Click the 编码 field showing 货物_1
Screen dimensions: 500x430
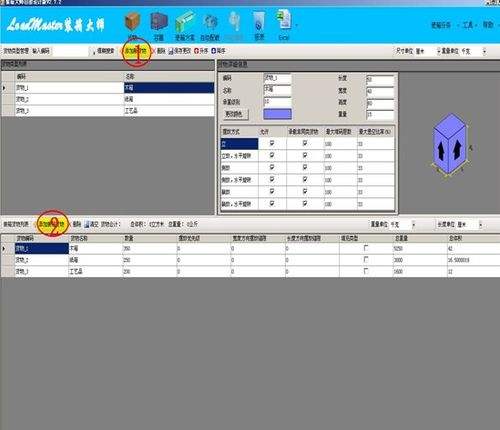(277, 78)
